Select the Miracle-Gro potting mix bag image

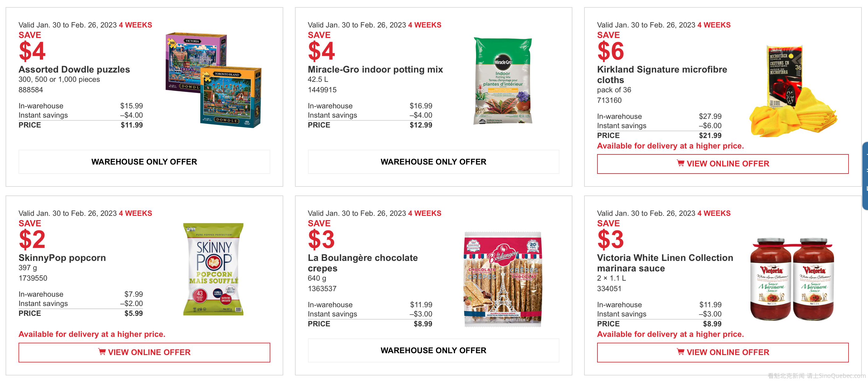click(x=502, y=81)
